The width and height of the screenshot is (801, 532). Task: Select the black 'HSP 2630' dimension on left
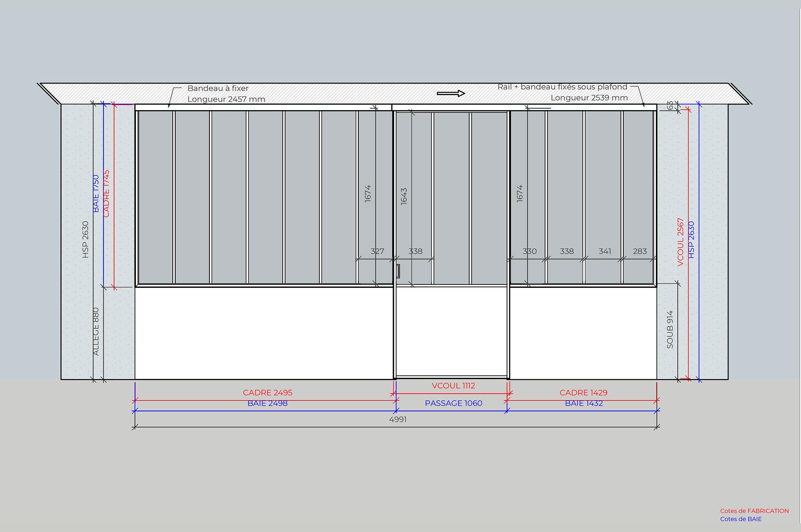86,240
